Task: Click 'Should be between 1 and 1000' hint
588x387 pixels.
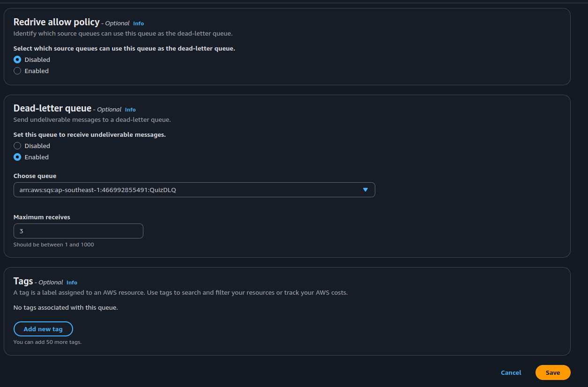Action: point(53,245)
